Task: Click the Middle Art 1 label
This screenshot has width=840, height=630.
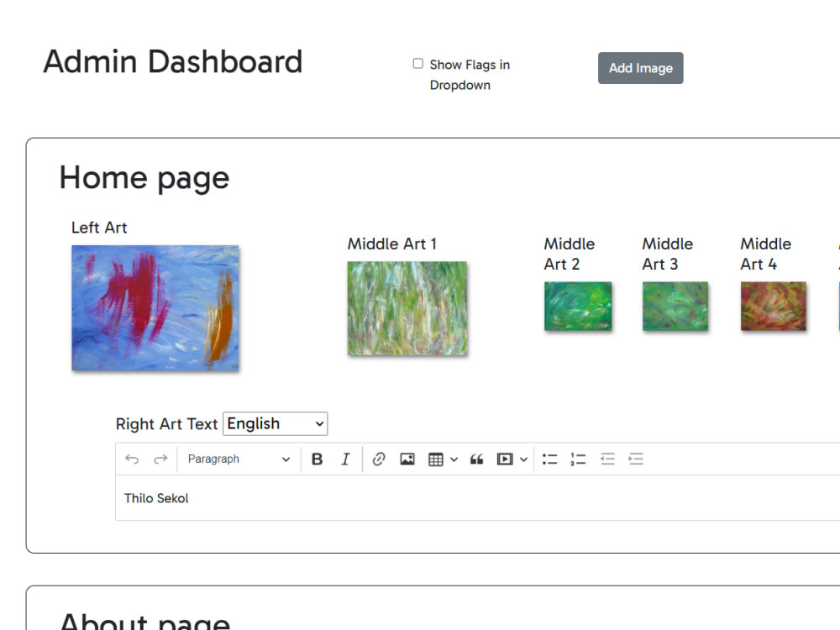Action: coord(392,244)
